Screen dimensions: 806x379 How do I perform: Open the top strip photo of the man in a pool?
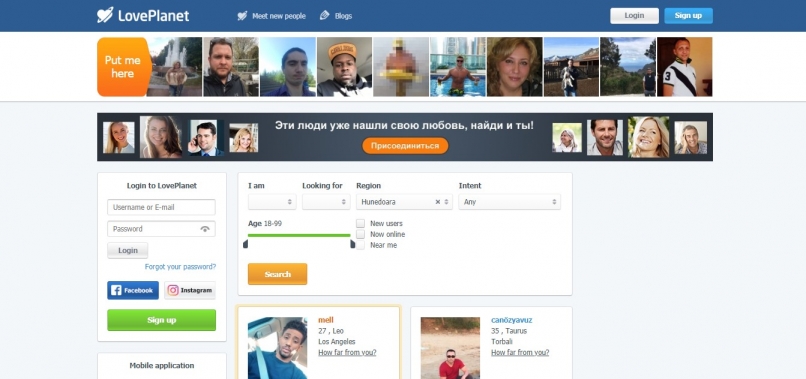click(457, 67)
